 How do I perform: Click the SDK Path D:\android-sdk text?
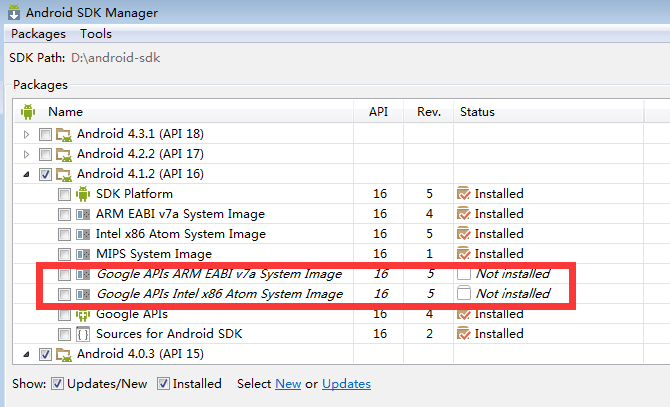(115, 58)
